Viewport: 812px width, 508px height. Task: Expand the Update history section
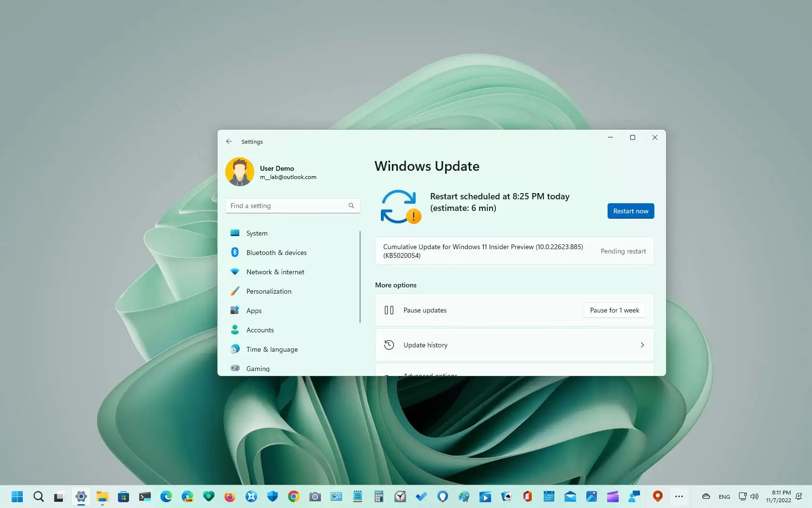pyautogui.click(x=514, y=344)
